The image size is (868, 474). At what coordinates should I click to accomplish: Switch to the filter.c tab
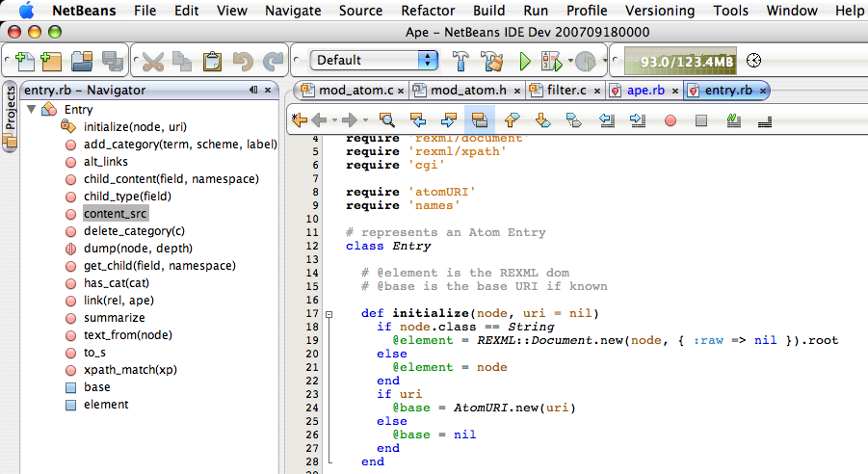(566, 91)
